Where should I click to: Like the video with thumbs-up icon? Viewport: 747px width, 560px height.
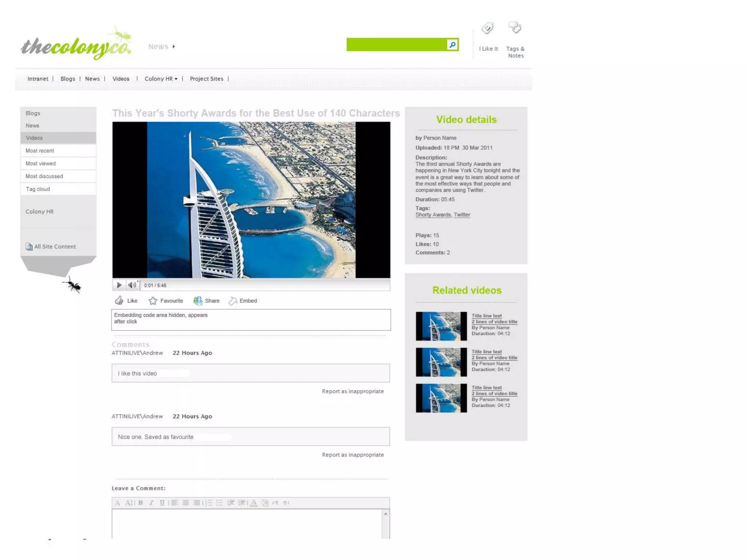(119, 300)
